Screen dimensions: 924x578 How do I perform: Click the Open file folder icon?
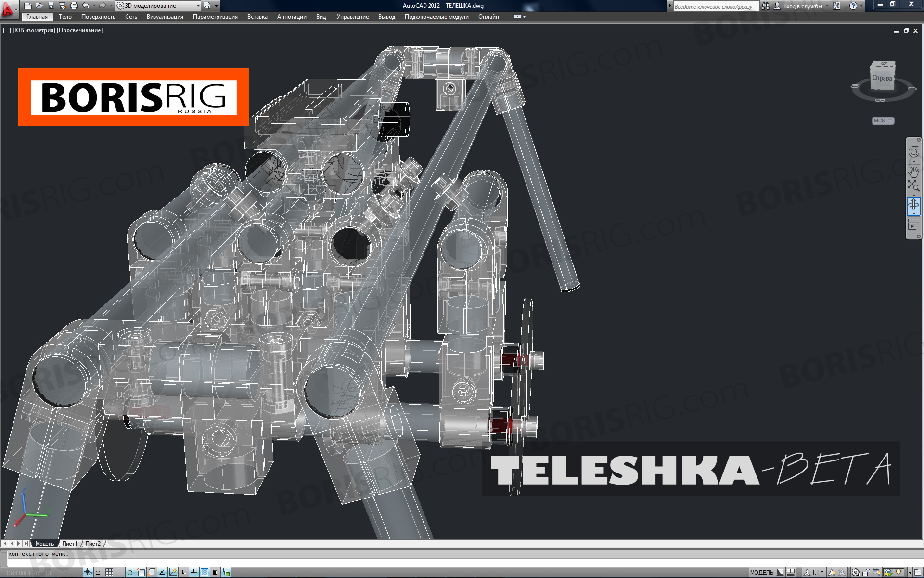[39, 6]
